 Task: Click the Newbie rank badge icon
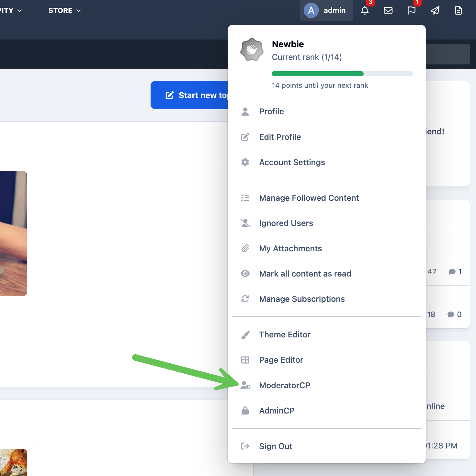(252, 50)
